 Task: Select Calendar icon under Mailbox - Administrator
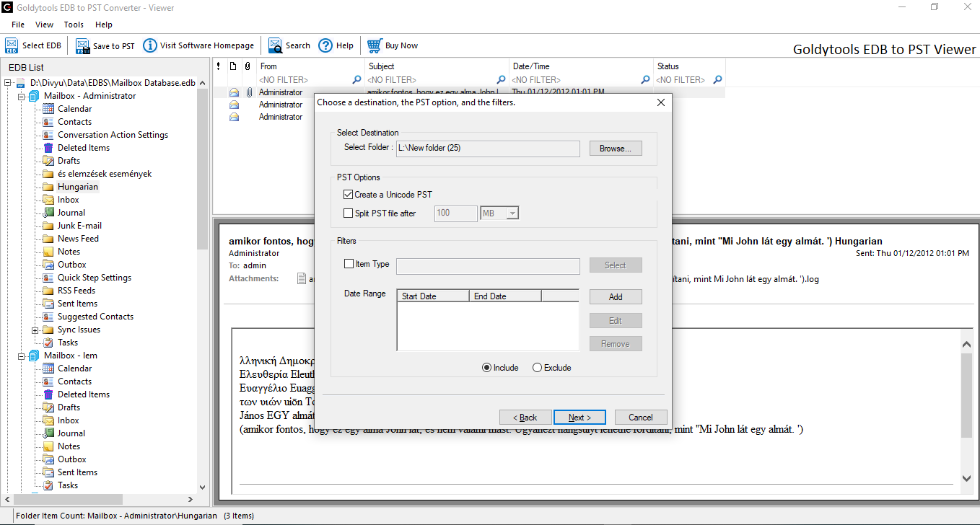(x=48, y=109)
